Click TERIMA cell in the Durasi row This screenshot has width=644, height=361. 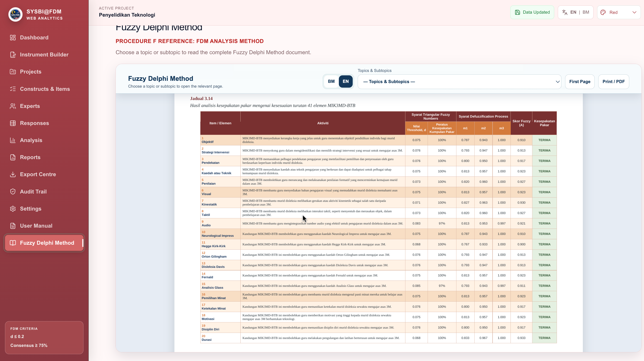544,338
